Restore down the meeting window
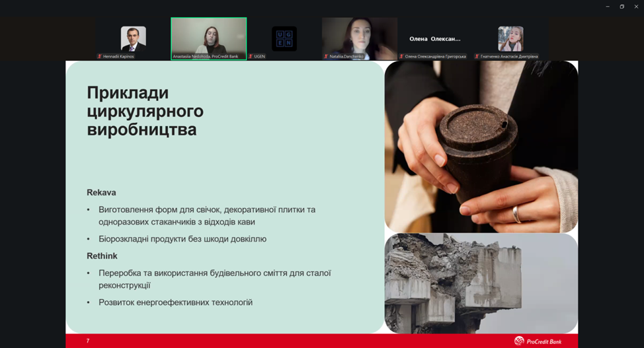This screenshot has height=348, width=644. (x=622, y=7)
